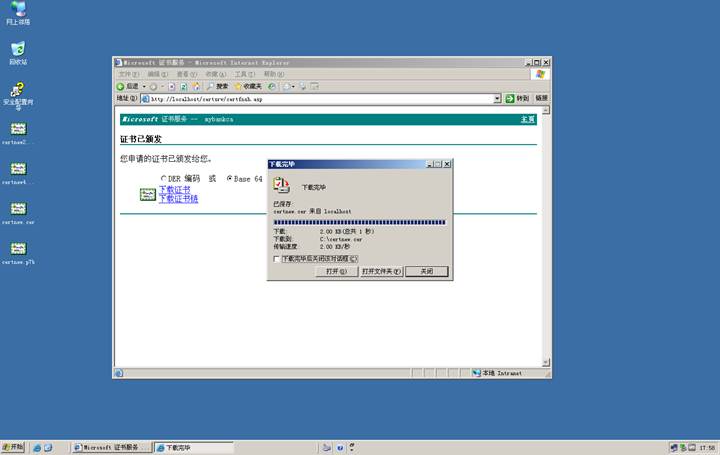Open the 帮助 menu in Internet Explorer
Viewport: 720px width, 455px height.
click(x=274, y=74)
